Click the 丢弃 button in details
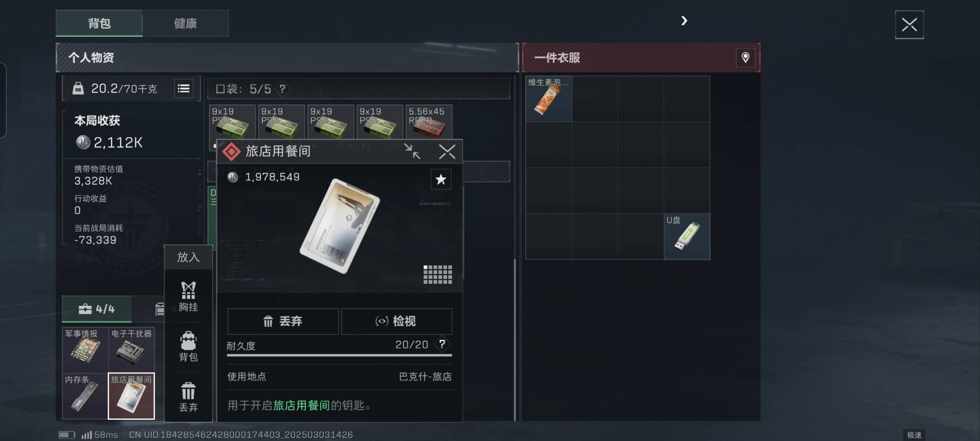Screen dimensions: 980x441 283,321
